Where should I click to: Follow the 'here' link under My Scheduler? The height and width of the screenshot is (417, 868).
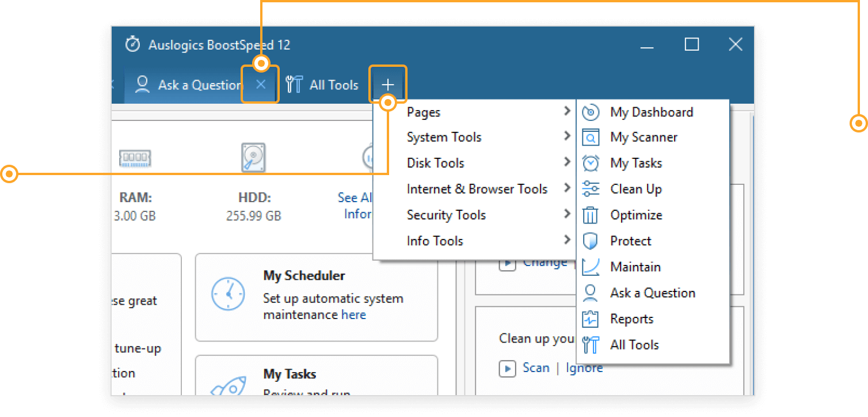[x=353, y=315]
